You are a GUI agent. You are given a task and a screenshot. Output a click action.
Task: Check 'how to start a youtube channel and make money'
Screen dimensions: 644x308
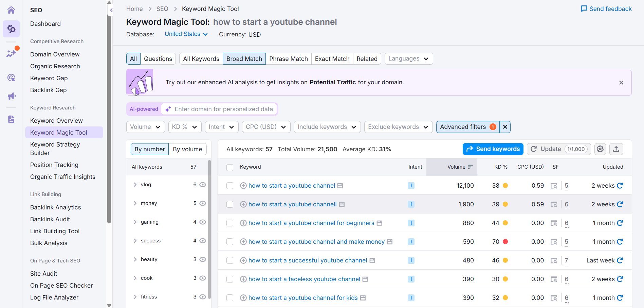point(230,242)
